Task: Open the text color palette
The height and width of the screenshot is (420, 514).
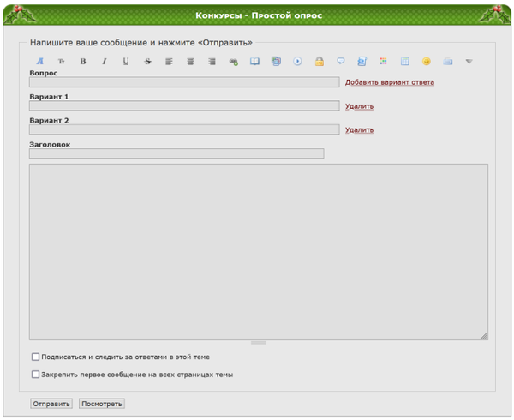Action: tap(383, 62)
